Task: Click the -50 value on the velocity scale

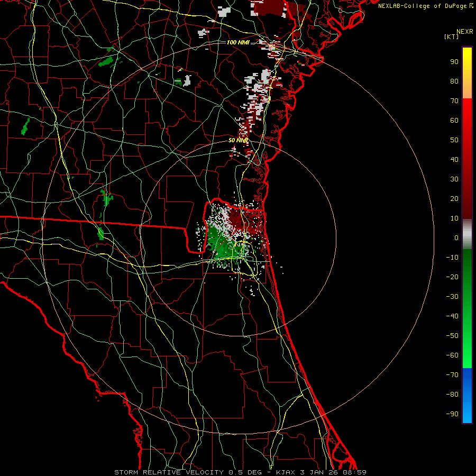Action: tap(452, 336)
